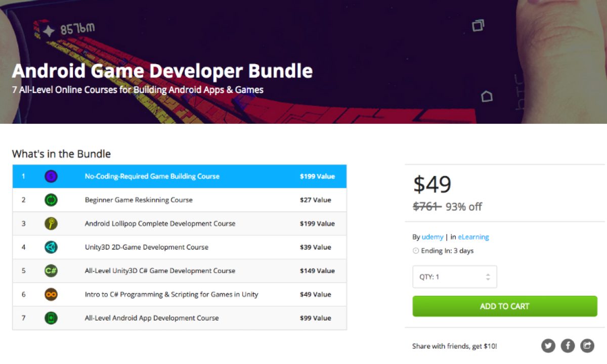The width and height of the screenshot is (607, 364).
Task: Share the bundle on Facebook
Action: pos(568,346)
